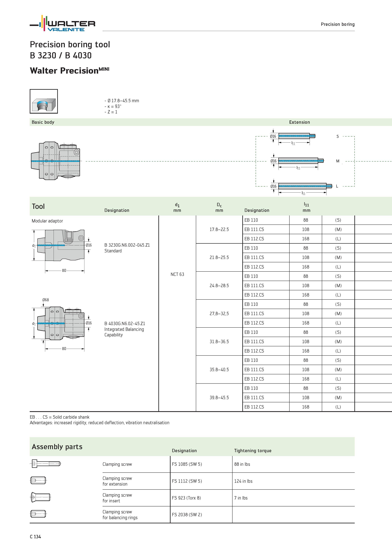Screen dimensions: 392x555
Task: Click the "27,8–32,5" diameter range cell
Action: pos(219,313)
